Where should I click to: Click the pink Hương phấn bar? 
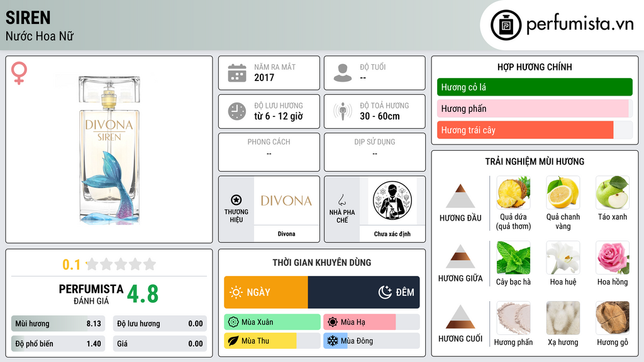pyautogui.click(x=535, y=108)
